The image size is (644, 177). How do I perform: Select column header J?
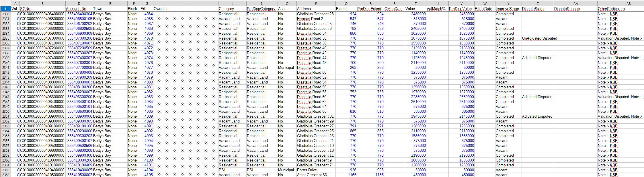[x=186, y=4]
